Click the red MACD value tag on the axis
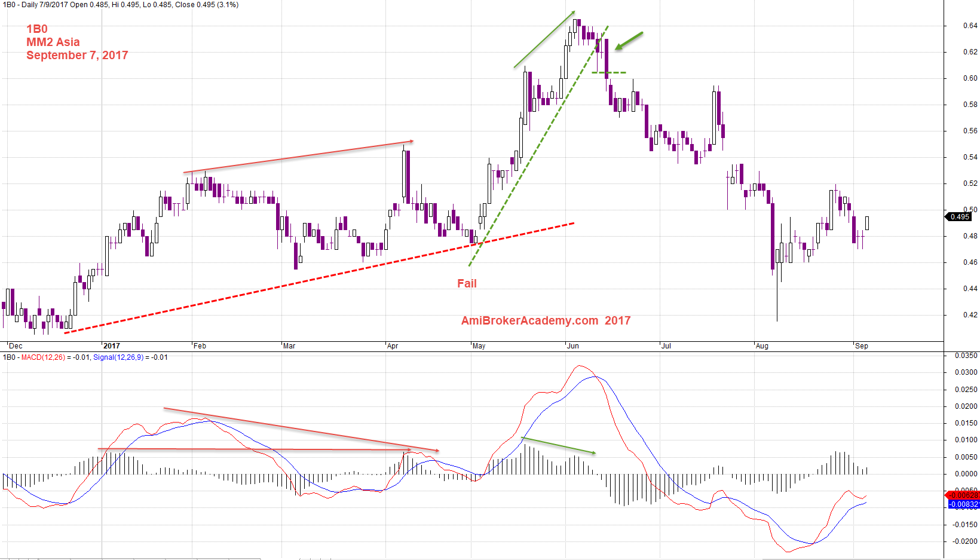 [962, 495]
